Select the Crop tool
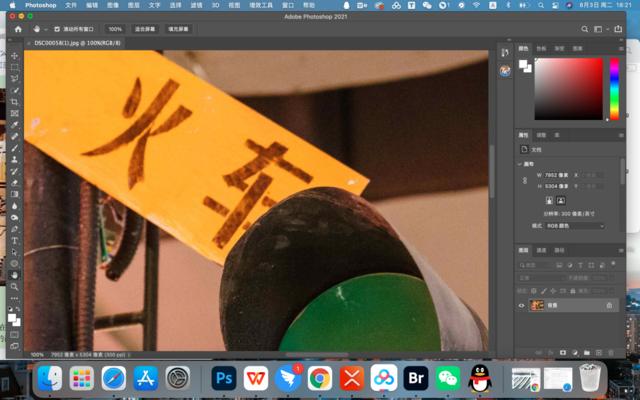The width and height of the screenshot is (640, 400). tap(14, 102)
